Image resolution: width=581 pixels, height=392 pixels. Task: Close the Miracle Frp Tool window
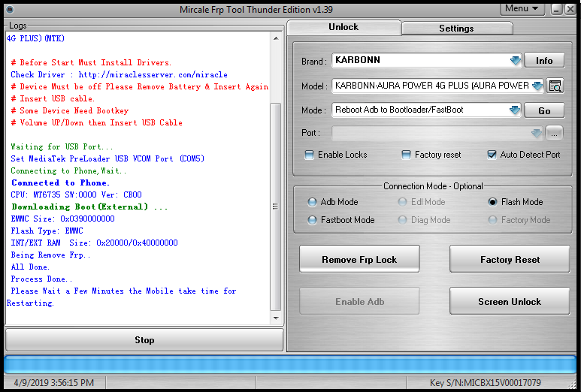(x=570, y=9)
